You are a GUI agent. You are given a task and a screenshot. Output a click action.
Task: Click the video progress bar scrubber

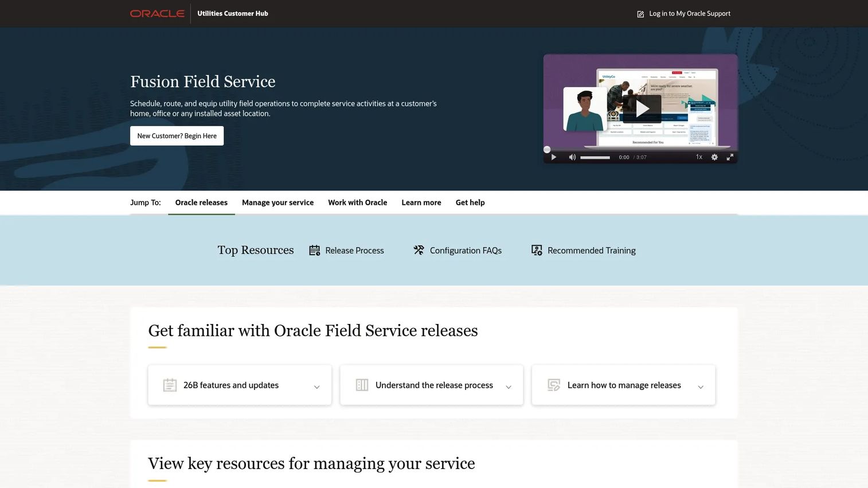point(547,150)
